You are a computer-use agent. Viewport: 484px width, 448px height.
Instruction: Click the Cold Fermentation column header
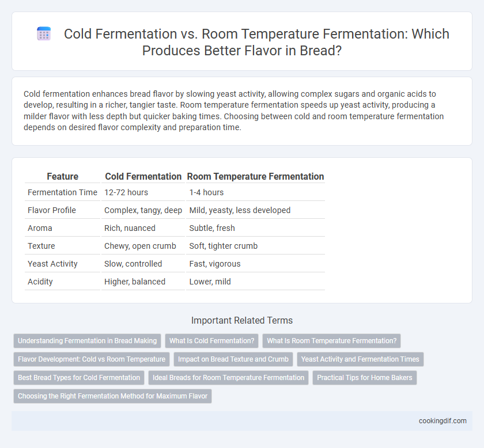[x=143, y=176]
